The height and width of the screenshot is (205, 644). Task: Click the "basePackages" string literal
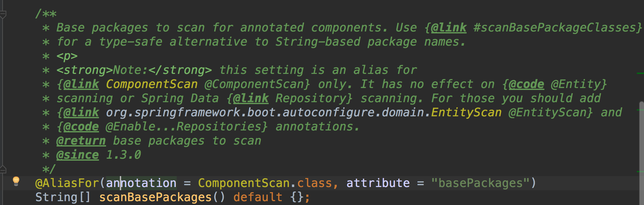[480, 183]
